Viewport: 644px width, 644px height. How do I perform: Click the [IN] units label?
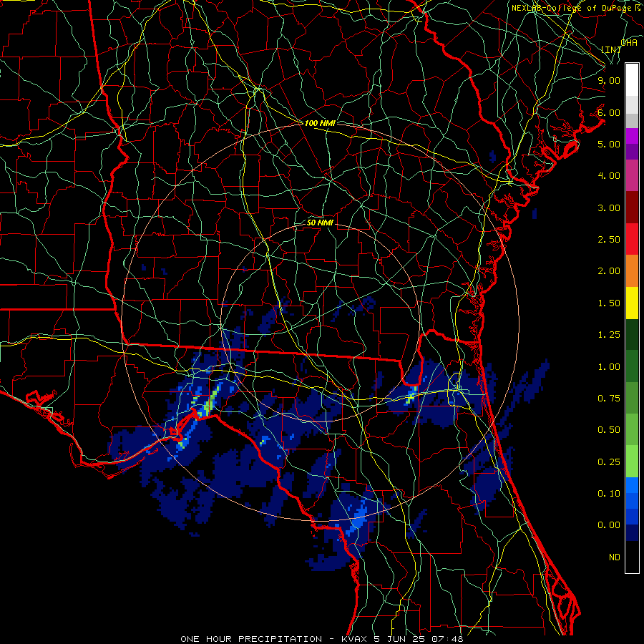[x=611, y=49]
